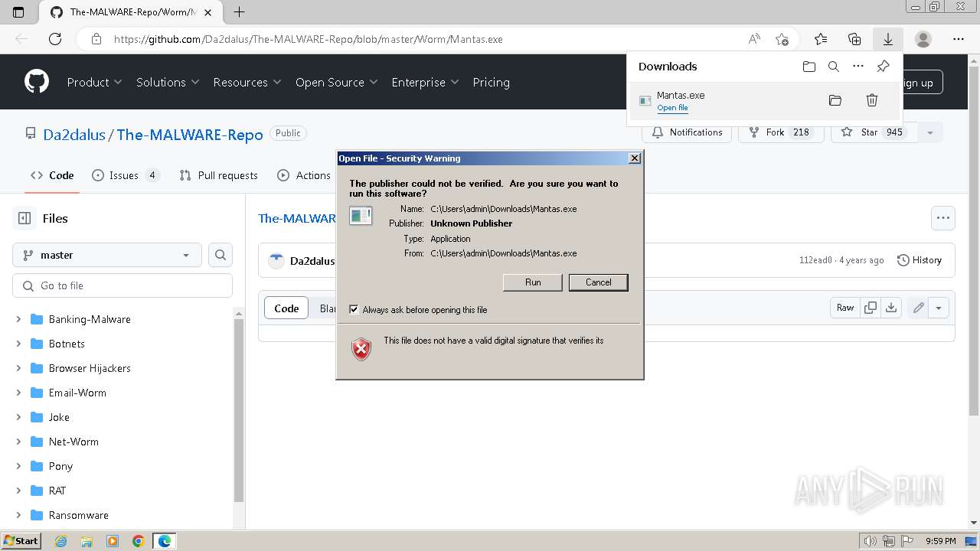Download the raw file icon
Image resolution: width=980 pixels, height=551 pixels.
tap(891, 308)
